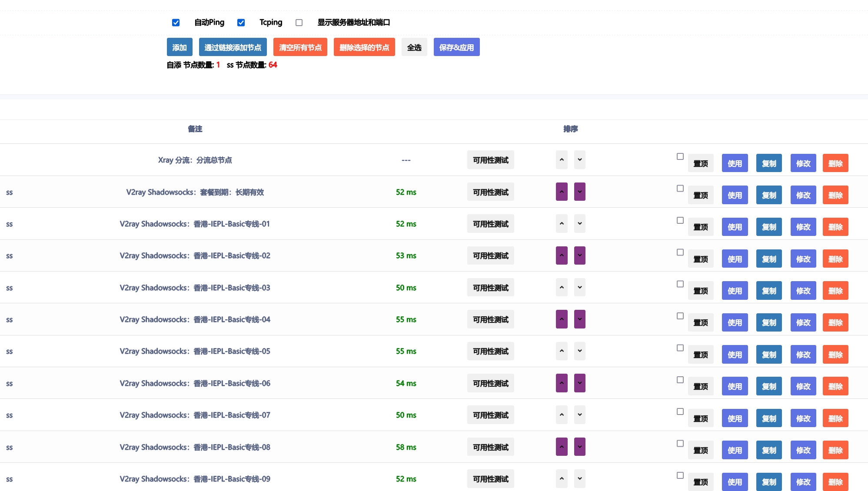Click node name 香港-IEPL-Basic专线-04
The width and height of the screenshot is (868, 491).
pyautogui.click(x=195, y=319)
